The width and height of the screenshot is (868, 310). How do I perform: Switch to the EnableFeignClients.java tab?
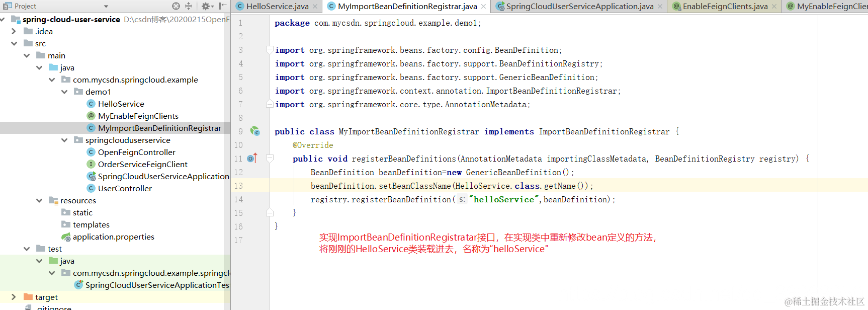tap(725, 6)
